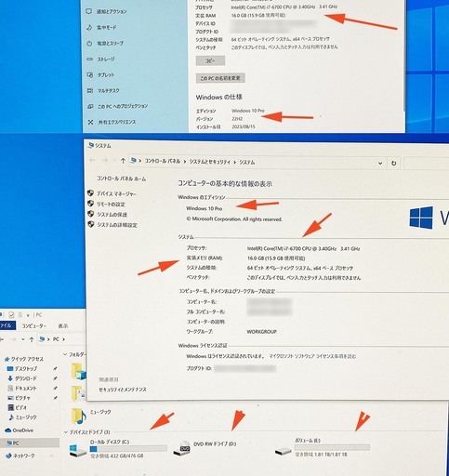449x476 pixels.
Task: Refresh the システム control panel window
Action: click(x=393, y=163)
